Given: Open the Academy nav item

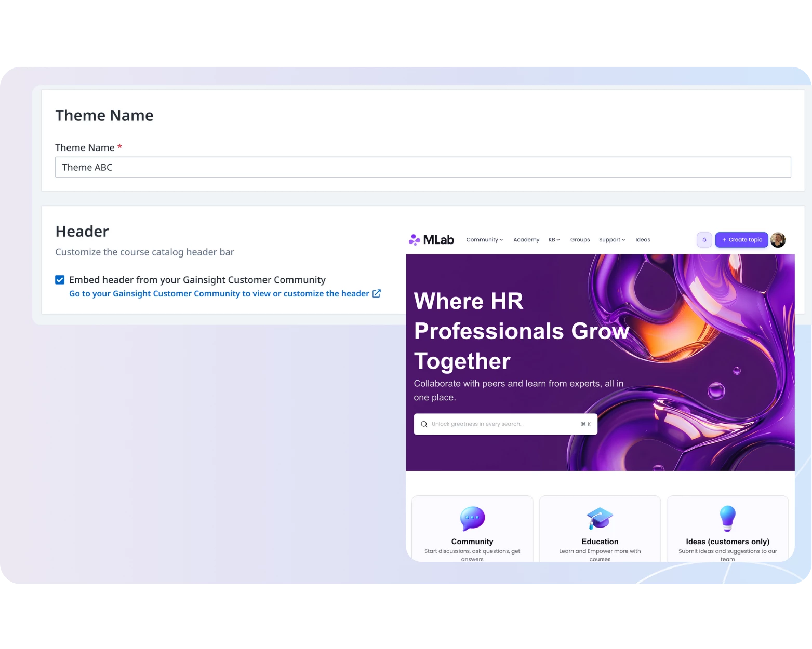Looking at the screenshot, I should pyautogui.click(x=526, y=240).
